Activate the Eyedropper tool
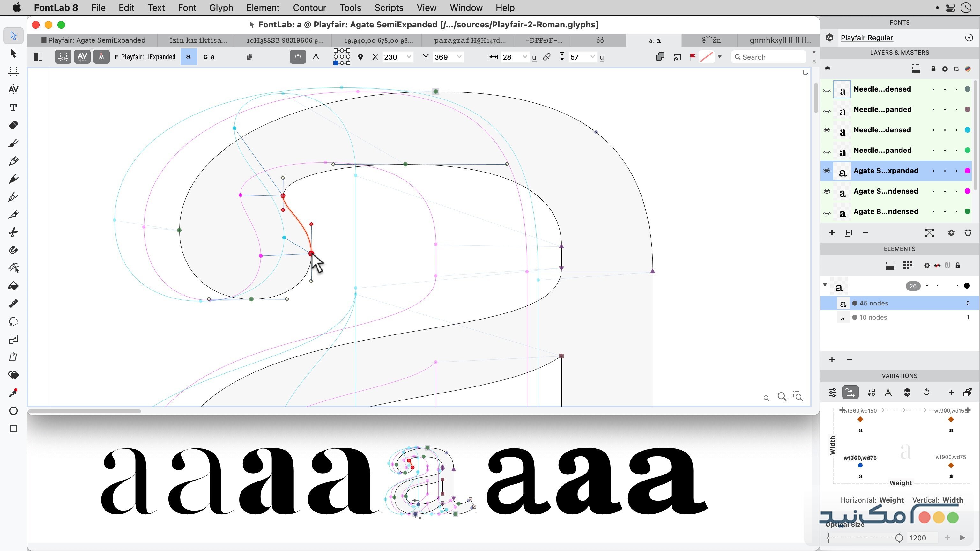Viewport: 980px width, 551px height. click(13, 393)
